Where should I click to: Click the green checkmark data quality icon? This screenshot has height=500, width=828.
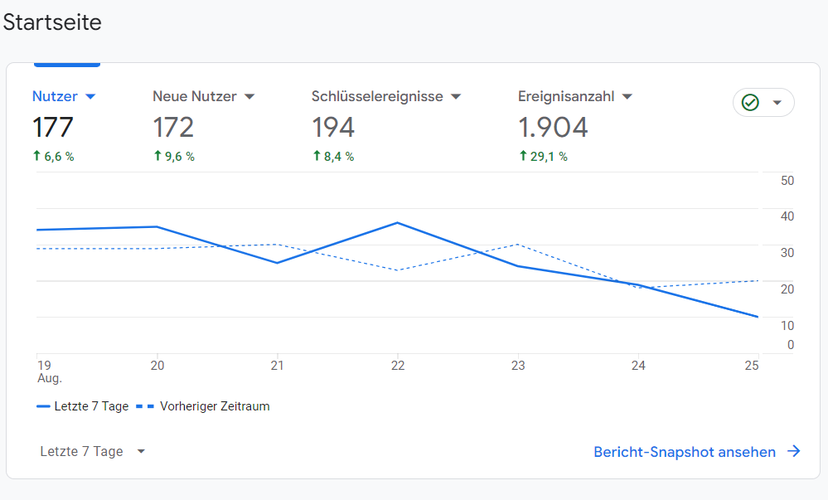click(x=750, y=102)
